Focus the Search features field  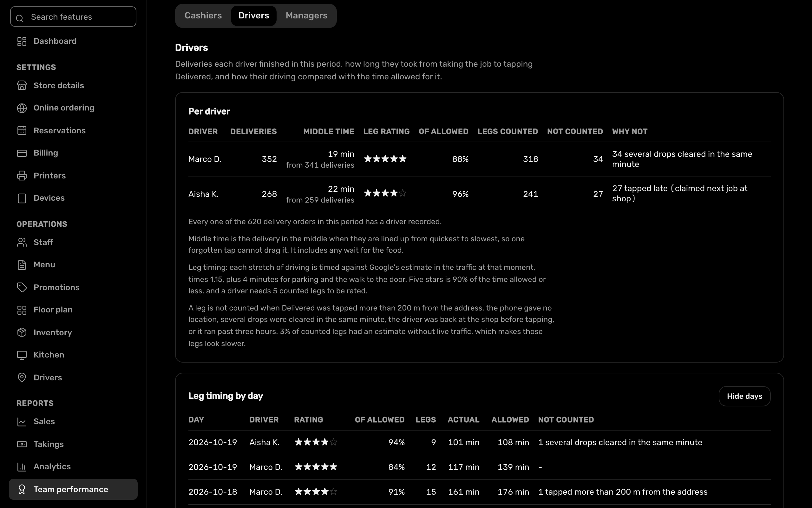73,17
